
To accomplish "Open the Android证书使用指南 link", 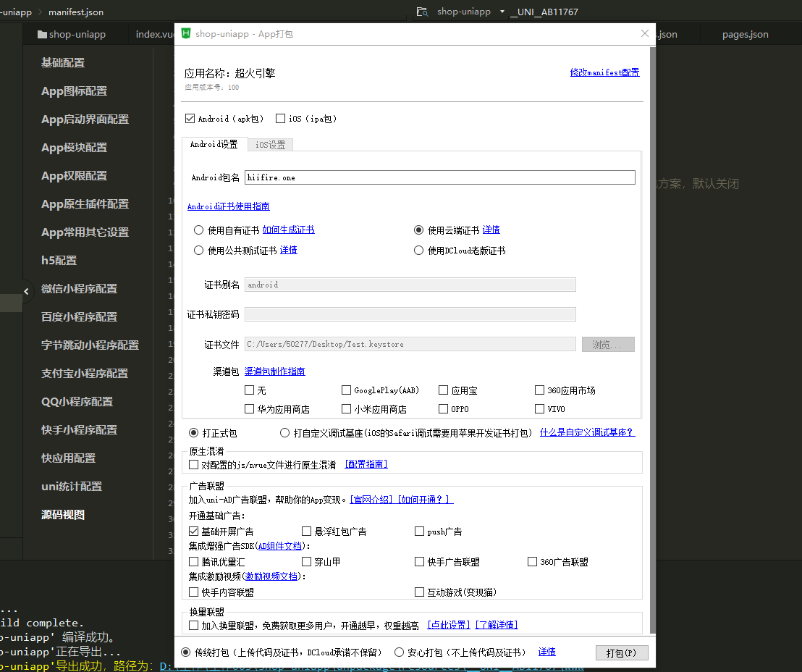I will click(228, 206).
